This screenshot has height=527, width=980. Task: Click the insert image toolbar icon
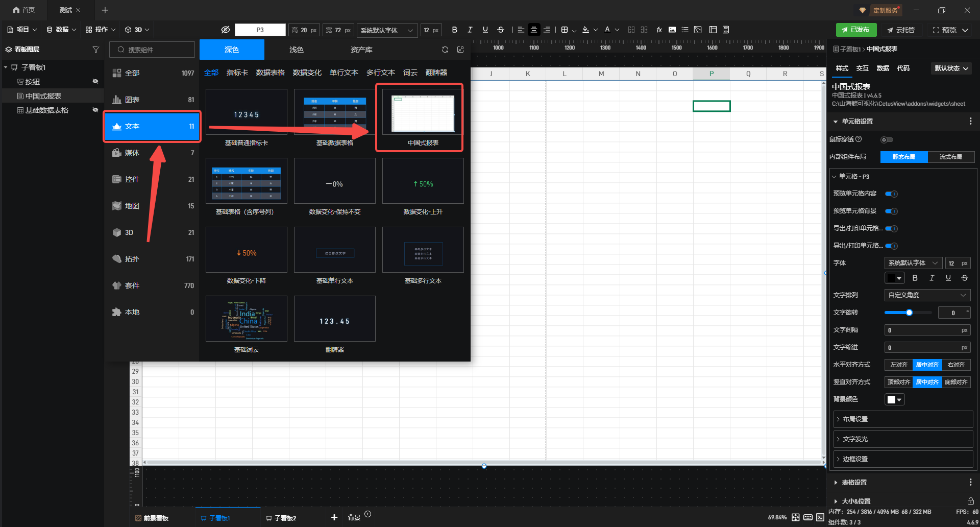pyautogui.click(x=672, y=30)
